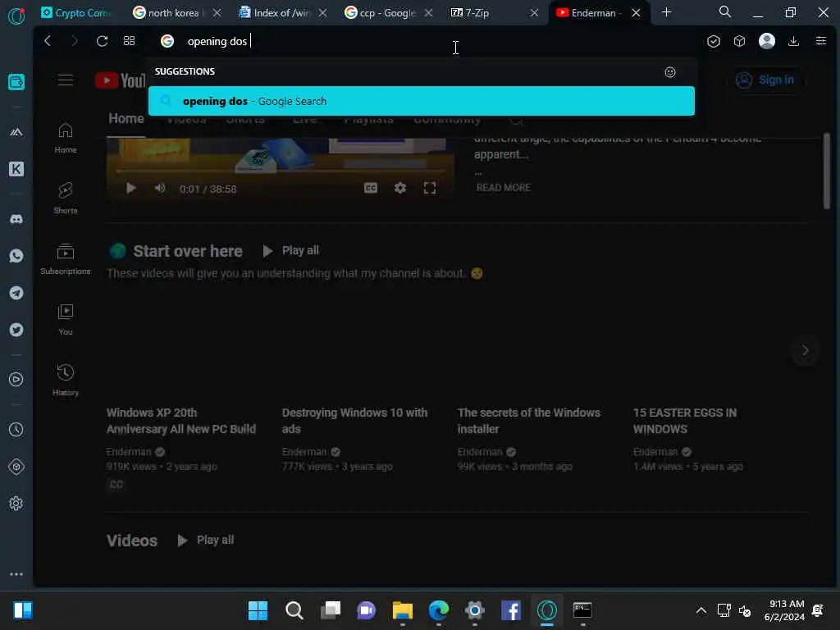This screenshot has width=840, height=630.
Task: Open Twitter in the sidebar
Action: [16, 330]
